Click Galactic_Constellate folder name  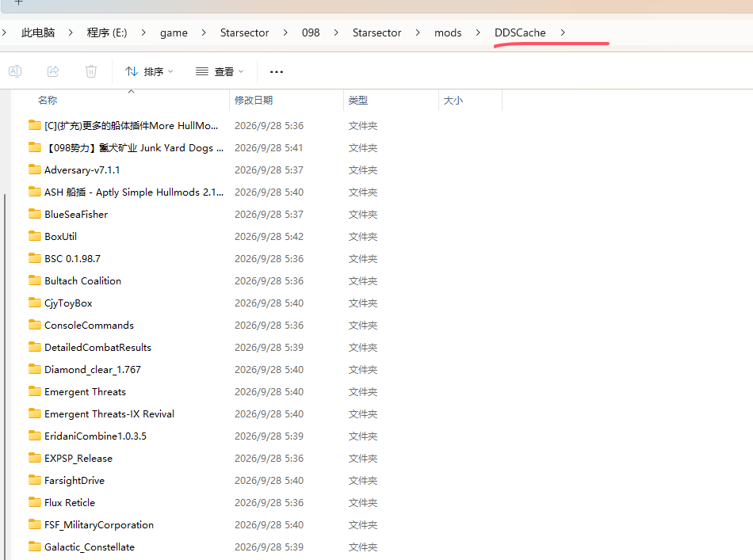pyautogui.click(x=90, y=547)
